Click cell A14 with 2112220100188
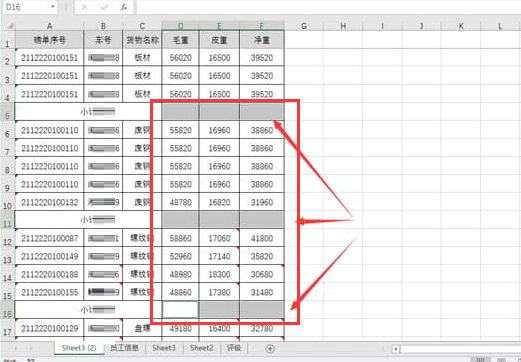The width and height of the screenshot is (521, 362). point(49,274)
